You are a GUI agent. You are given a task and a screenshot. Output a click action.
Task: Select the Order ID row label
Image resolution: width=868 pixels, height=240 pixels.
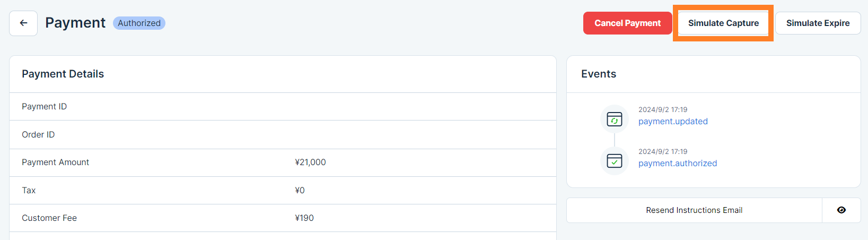click(38, 135)
